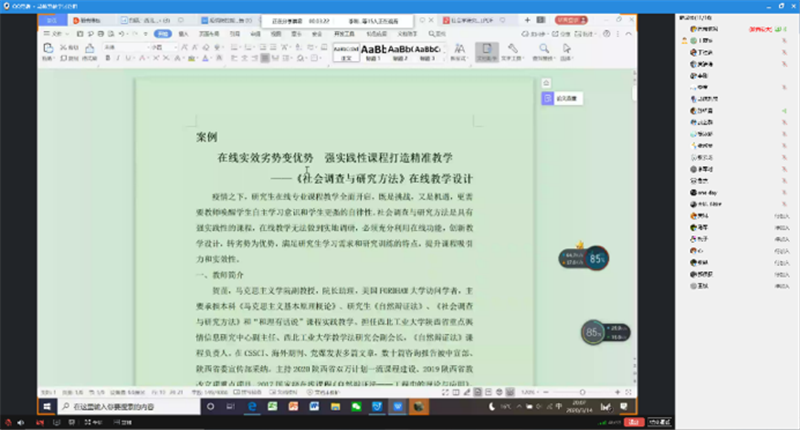Image resolution: width=800 pixels, height=430 pixels.
Task: Click the clear formatting eraser icon
Action: point(206,47)
